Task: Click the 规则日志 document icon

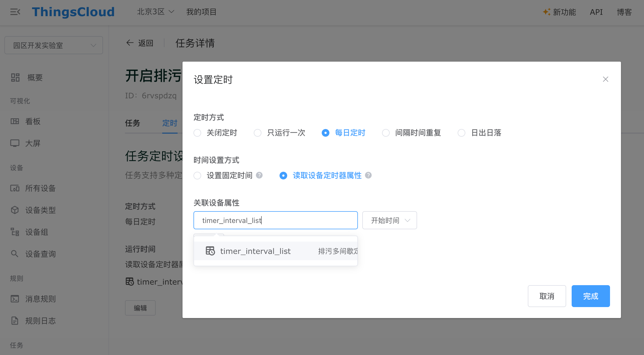Action: [15, 321]
